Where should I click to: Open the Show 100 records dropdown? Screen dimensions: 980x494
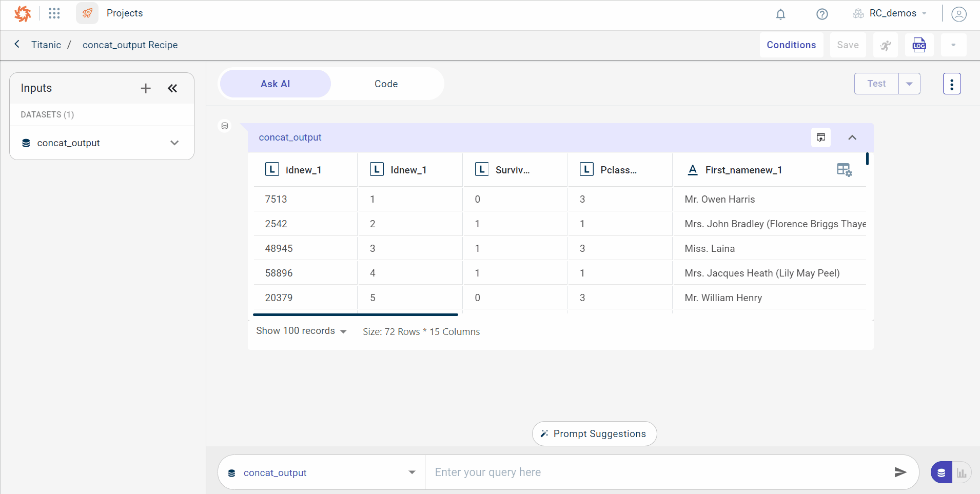click(x=301, y=331)
